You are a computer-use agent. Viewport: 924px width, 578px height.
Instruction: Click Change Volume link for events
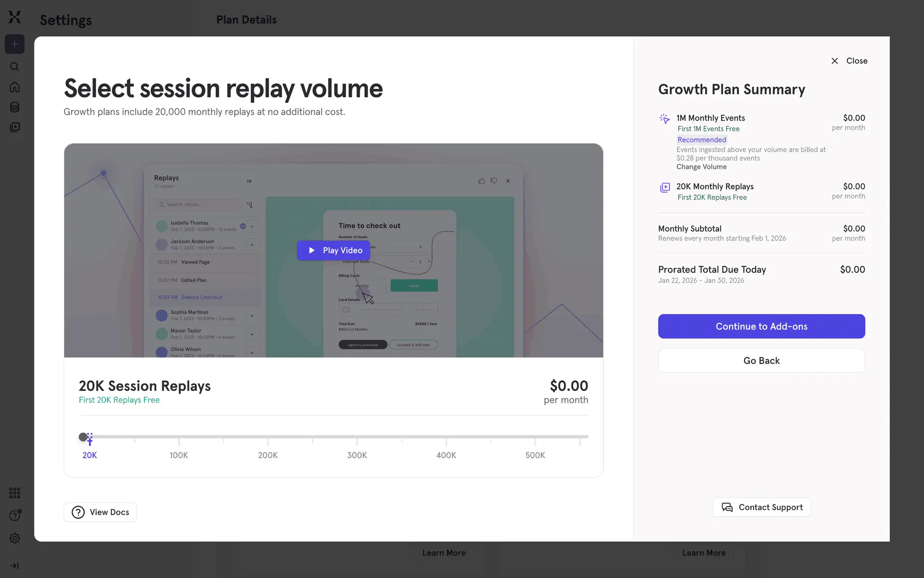pos(701,167)
